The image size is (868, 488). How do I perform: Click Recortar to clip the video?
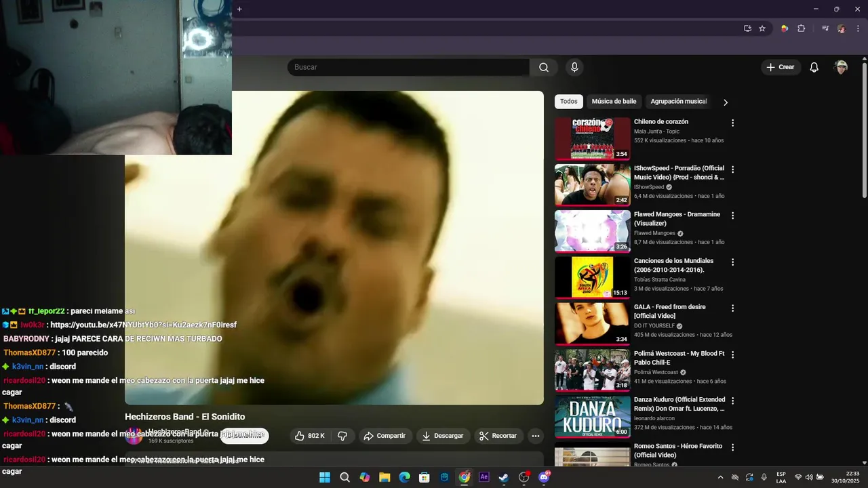(498, 436)
